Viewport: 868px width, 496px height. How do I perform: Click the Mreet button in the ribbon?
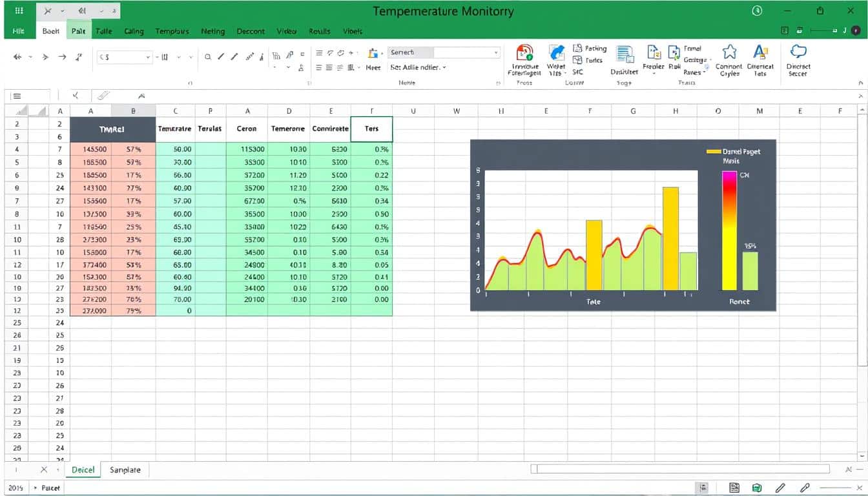point(373,67)
